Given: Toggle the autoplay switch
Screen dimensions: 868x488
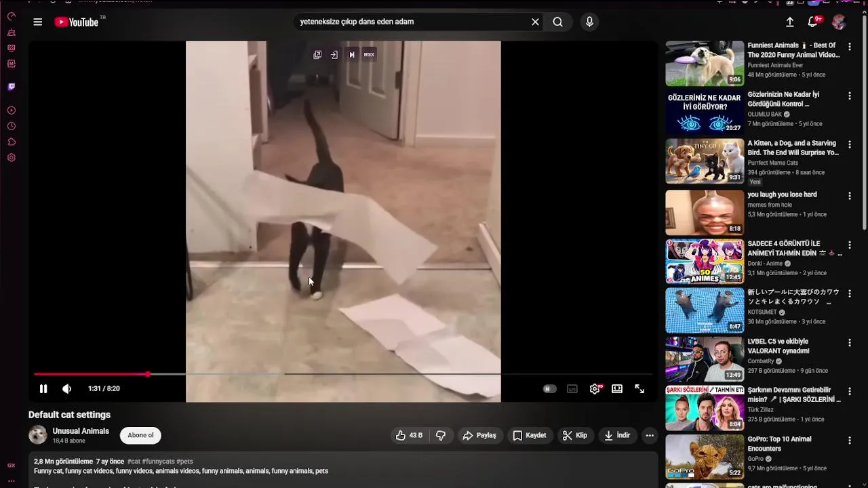Looking at the screenshot, I should [x=549, y=388].
